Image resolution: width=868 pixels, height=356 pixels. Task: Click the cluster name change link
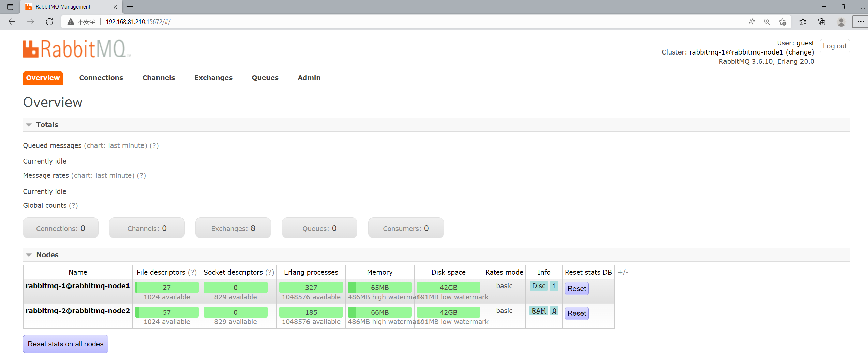click(x=800, y=52)
